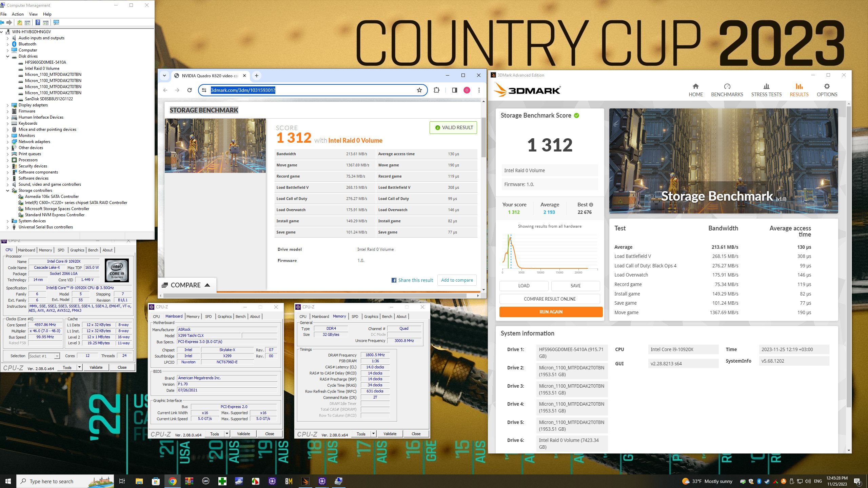Expand the COMPARE panel arrow
This screenshot has width=868, height=488.
point(208,285)
